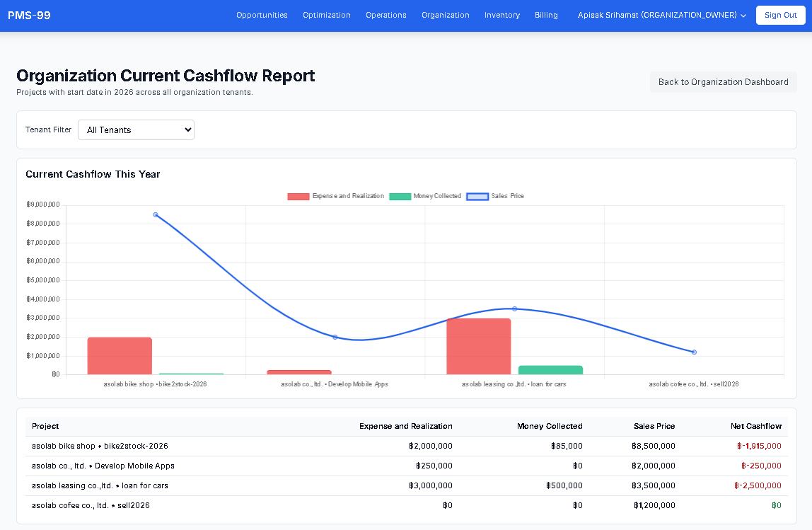Go to the Optimization section

326,14
